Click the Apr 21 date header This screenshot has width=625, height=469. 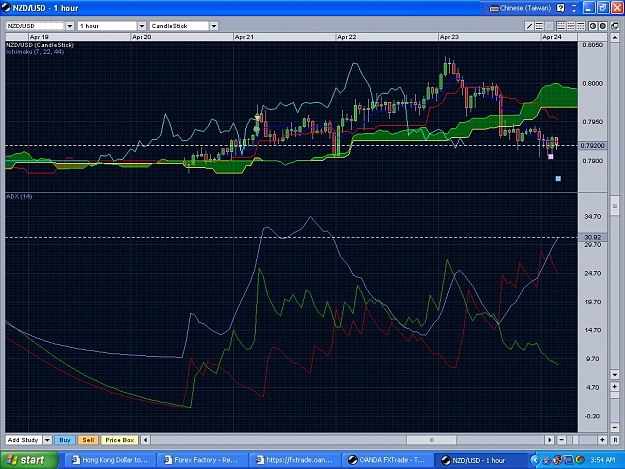click(244, 37)
